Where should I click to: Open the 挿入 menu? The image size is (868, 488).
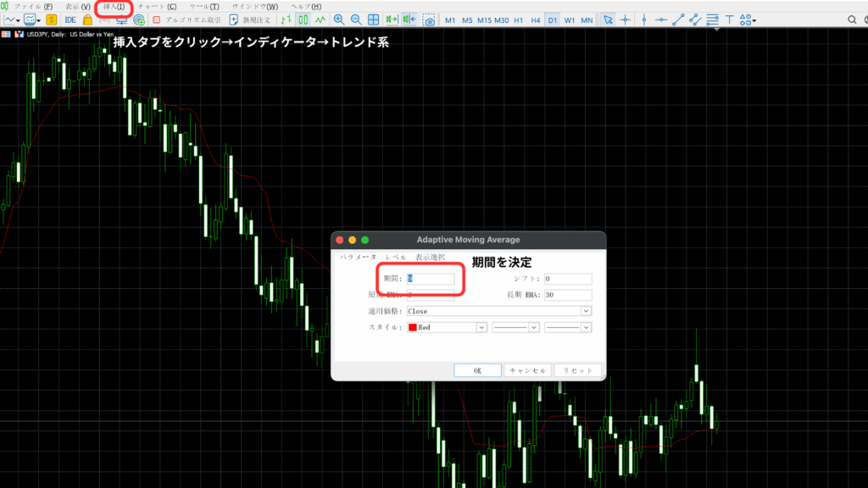pos(113,7)
